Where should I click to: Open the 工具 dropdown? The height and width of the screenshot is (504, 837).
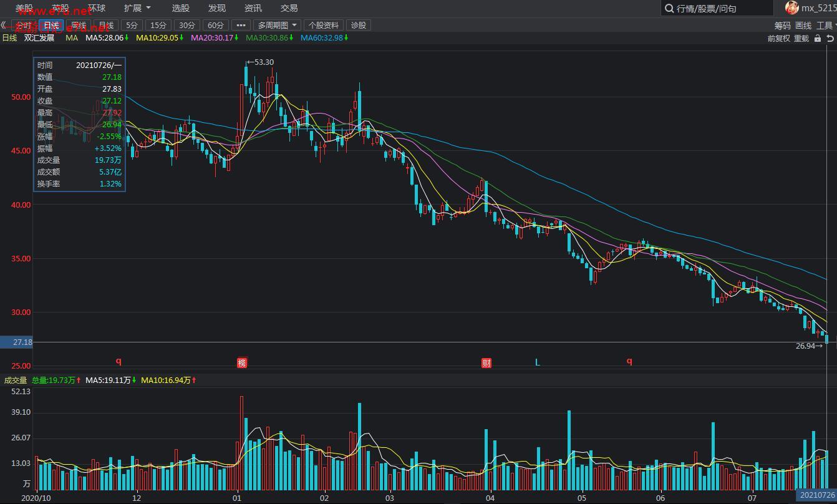pyautogui.click(x=826, y=26)
